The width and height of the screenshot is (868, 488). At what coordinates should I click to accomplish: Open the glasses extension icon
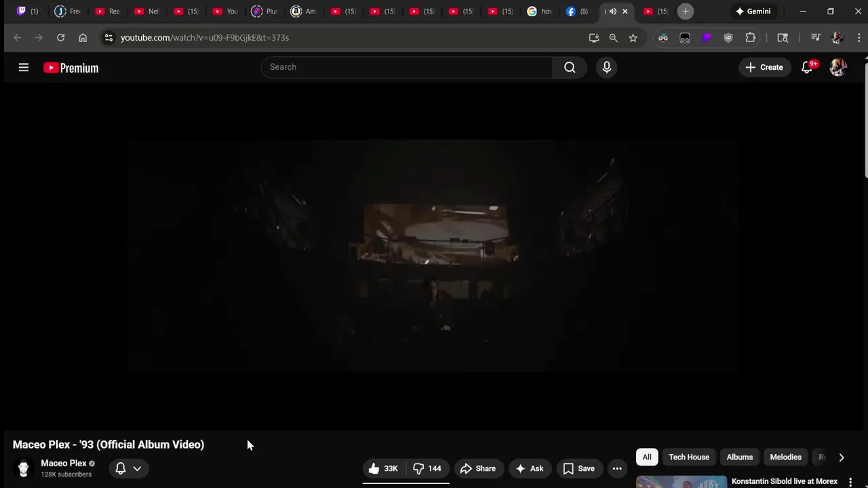(x=685, y=38)
